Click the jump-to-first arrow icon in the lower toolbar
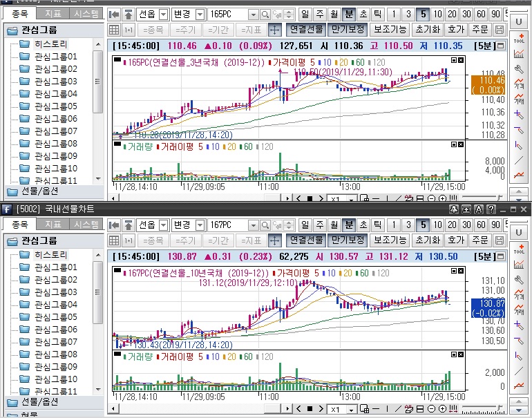 click(x=115, y=225)
